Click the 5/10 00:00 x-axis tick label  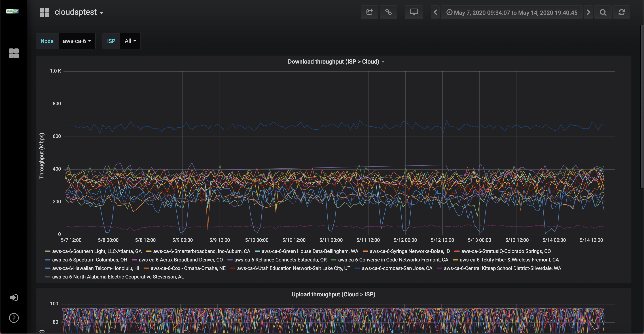(257, 240)
